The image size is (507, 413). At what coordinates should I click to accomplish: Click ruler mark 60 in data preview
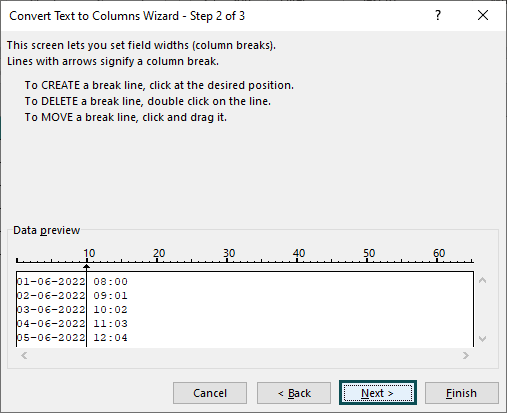click(439, 253)
